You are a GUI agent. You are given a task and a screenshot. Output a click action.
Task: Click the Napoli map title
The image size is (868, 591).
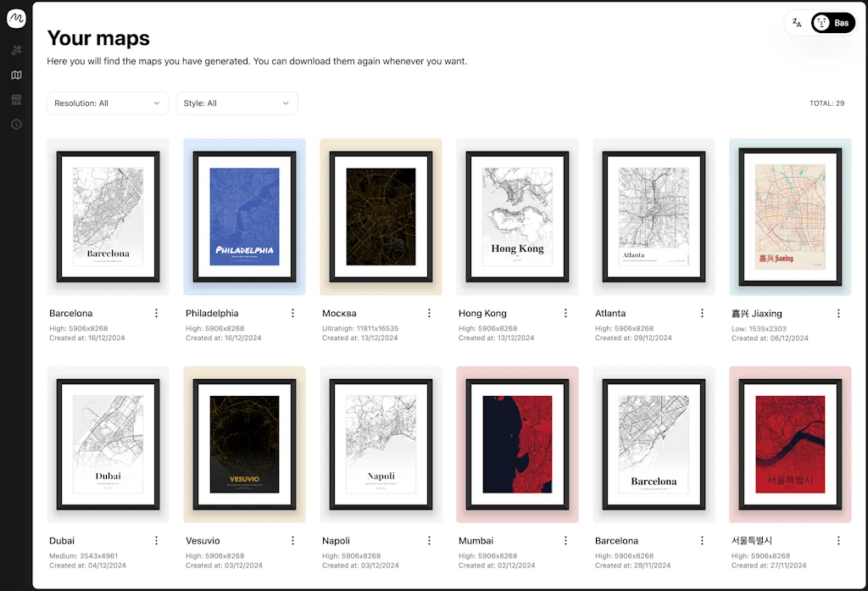[337, 541]
